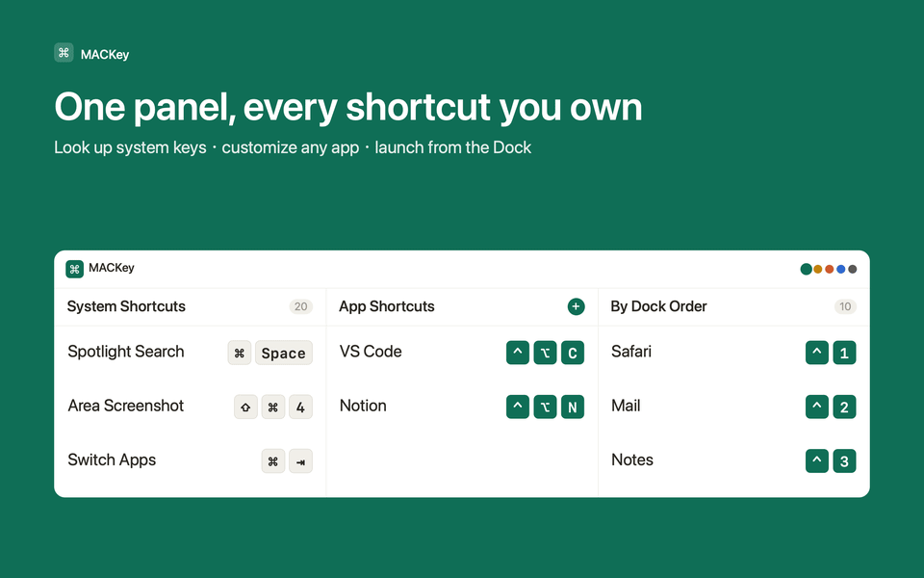The image size is (924, 578).
Task: Click the Control key of VS Code shortcut
Action: pyautogui.click(x=518, y=353)
